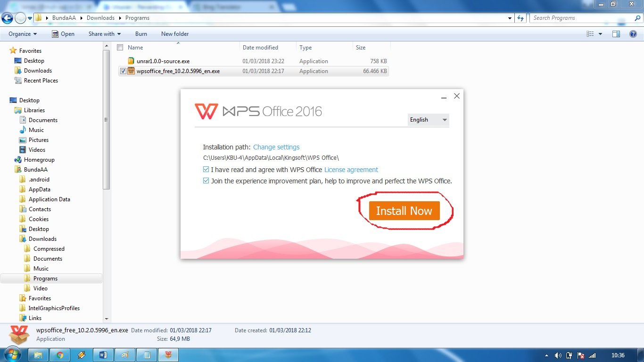644x362 pixels.
Task: Open the Organize dropdown menu
Action: 21,33
